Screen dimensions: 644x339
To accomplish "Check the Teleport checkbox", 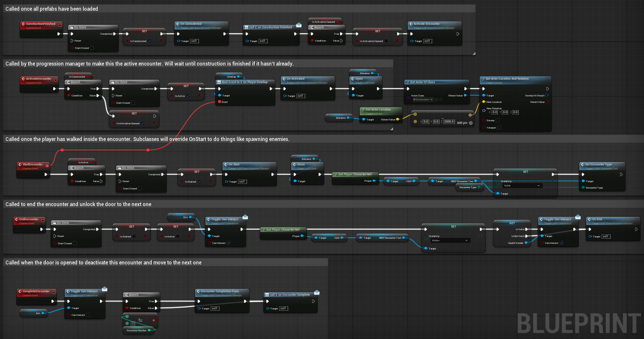I will (499, 127).
